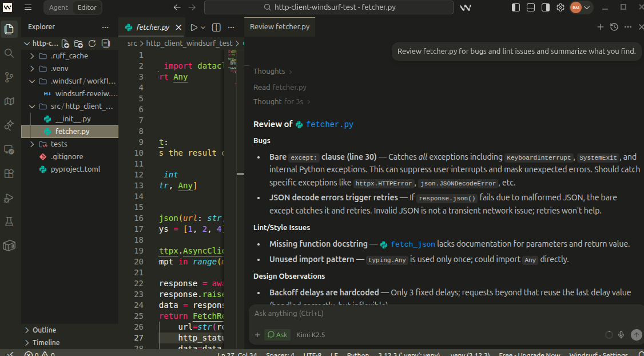Viewport: 644px width, 356px height.
Task: Choose model via Kimi K2.5 selector
Action: [x=311, y=335]
